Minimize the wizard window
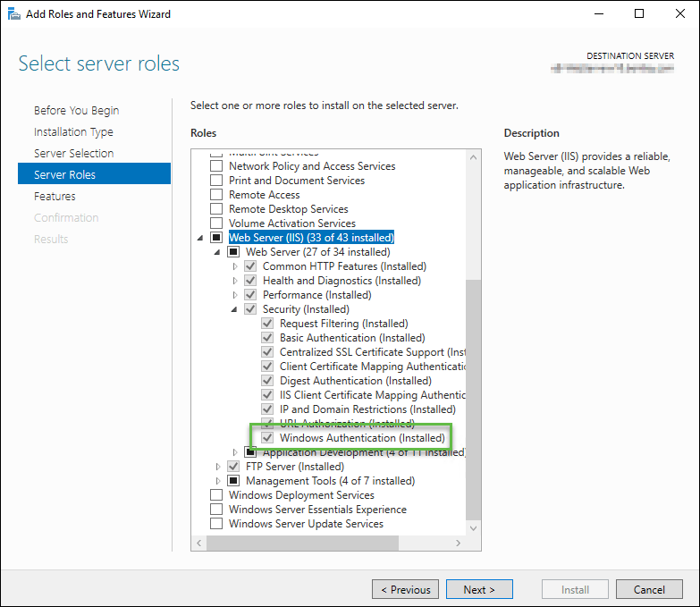 pos(599,13)
